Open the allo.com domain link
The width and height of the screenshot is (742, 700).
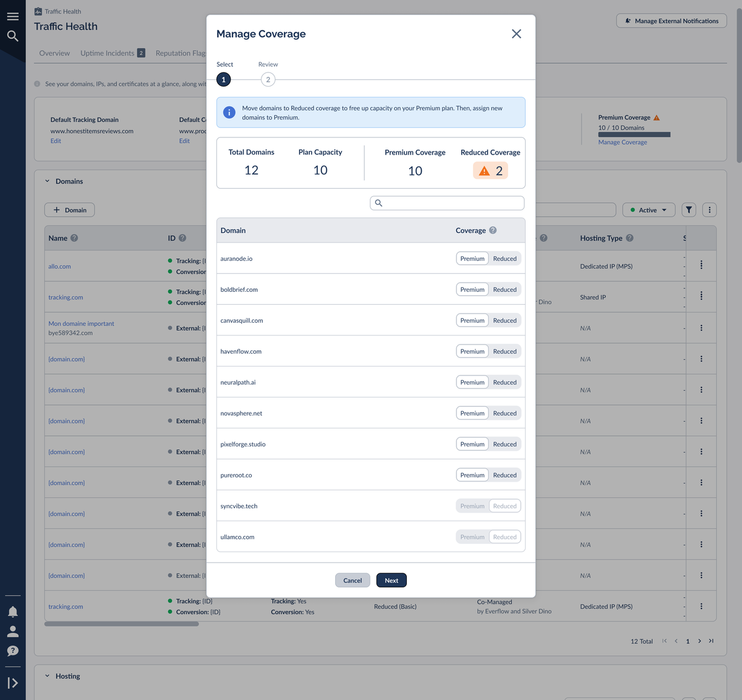60,267
